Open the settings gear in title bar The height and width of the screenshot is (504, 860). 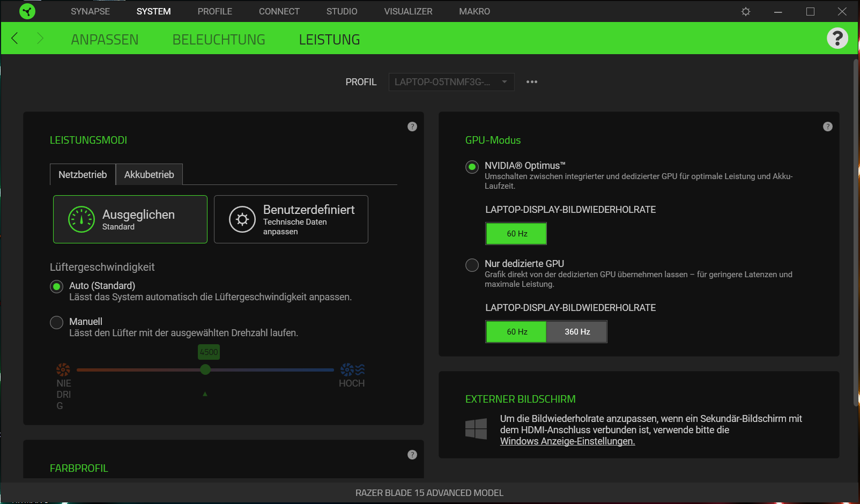(x=746, y=11)
